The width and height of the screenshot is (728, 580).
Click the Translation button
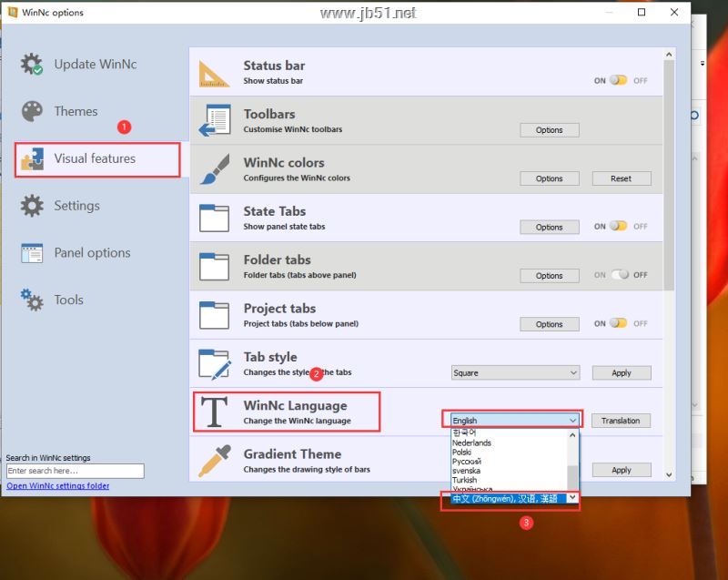click(621, 421)
